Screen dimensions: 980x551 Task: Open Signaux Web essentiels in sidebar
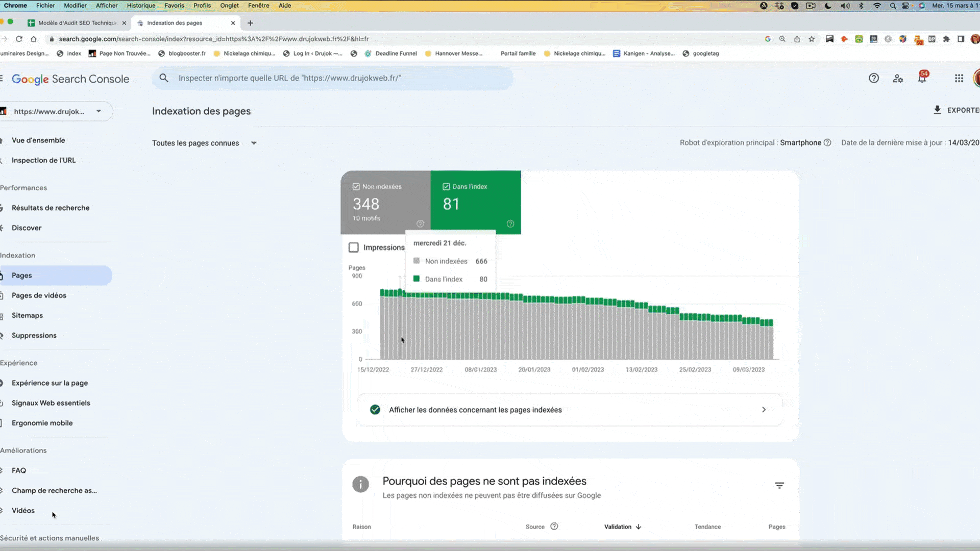(x=51, y=403)
